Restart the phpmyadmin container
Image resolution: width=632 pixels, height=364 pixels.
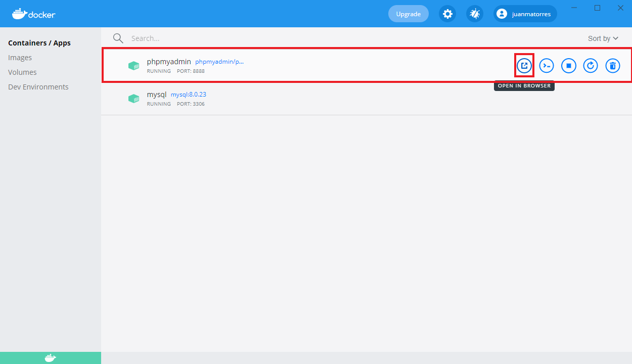point(591,66)
